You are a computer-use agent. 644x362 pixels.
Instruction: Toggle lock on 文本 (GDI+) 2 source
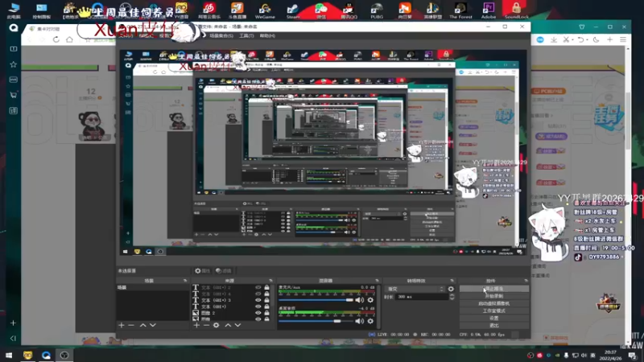(x=267, y=288)
